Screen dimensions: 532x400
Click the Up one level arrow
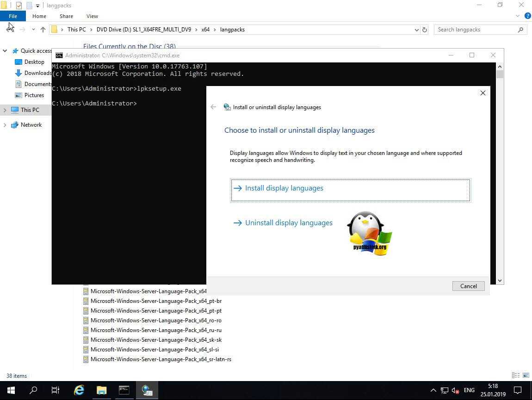[x=43, y=30]
